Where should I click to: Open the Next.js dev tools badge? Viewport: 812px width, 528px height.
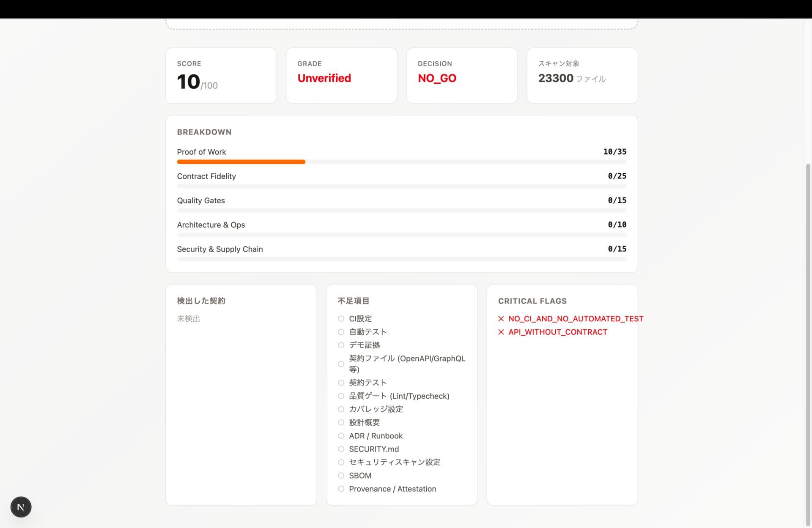point(21,507)
